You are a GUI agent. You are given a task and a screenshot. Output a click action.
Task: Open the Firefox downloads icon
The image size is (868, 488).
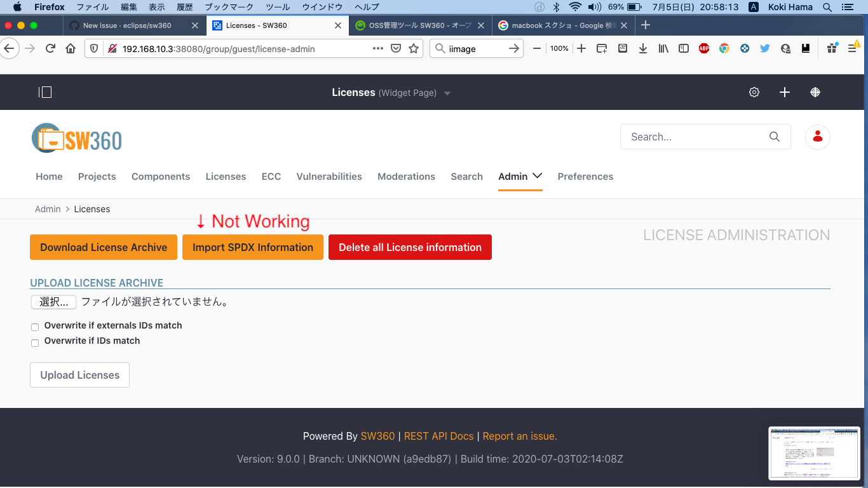click(x=643, y=48)
